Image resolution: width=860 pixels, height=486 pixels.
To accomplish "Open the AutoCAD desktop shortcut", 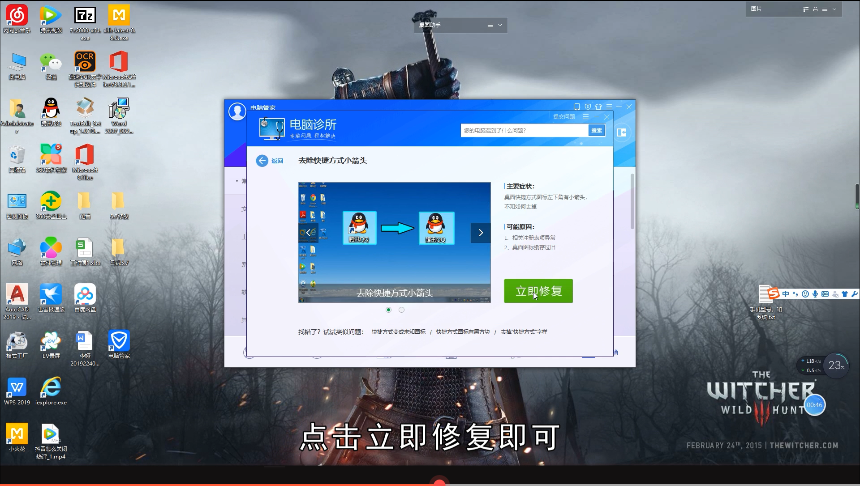I will pos(17,301).
